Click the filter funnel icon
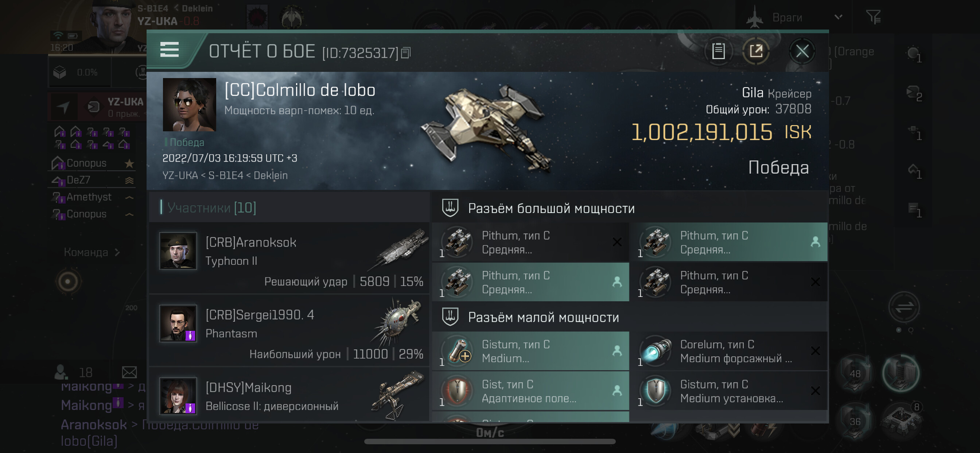 [x=874, y=17]
